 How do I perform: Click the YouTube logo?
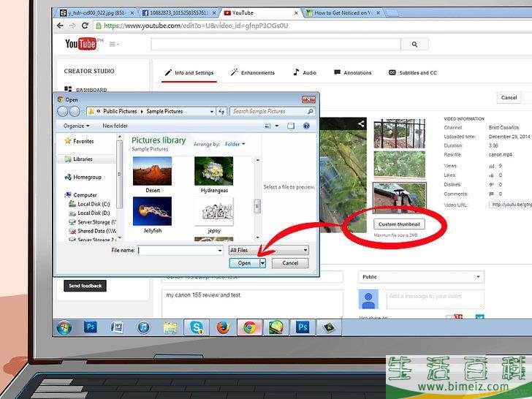click(x=80, y=44)
